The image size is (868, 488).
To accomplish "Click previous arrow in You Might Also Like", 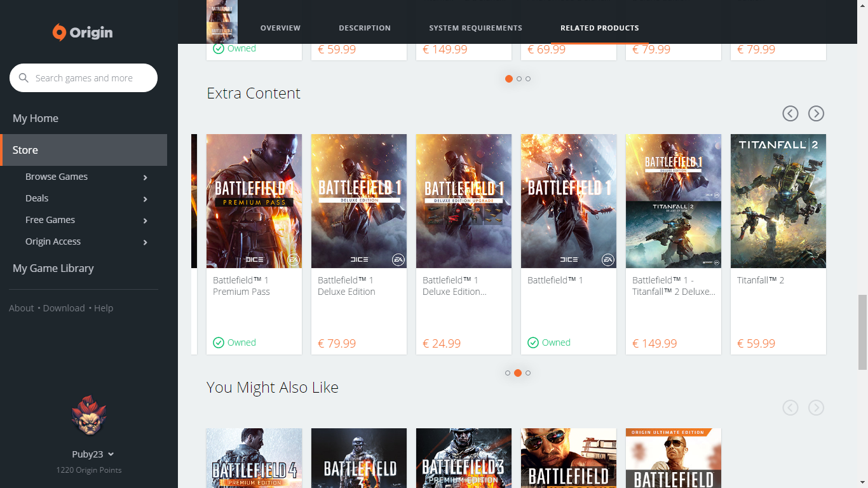I will [790, 407].
